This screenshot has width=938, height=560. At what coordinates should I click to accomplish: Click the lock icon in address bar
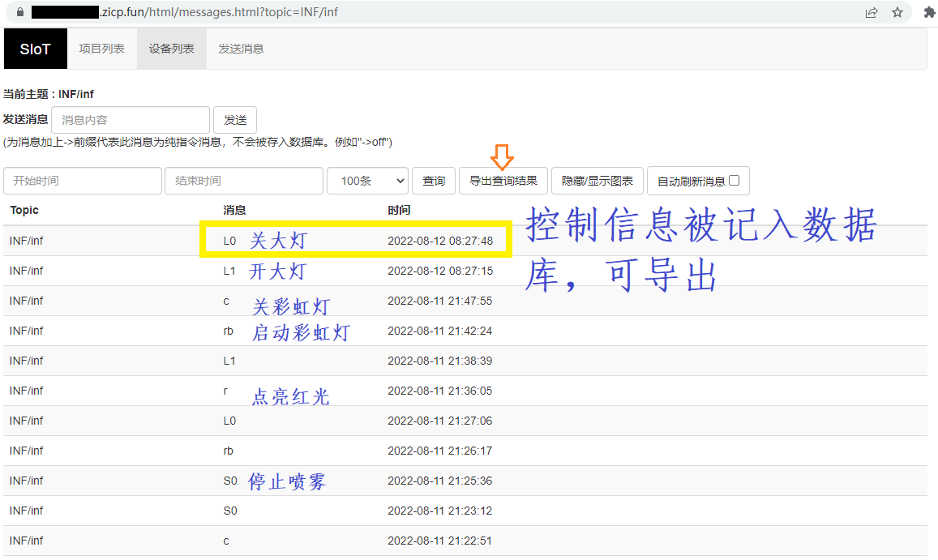(19, 12)
